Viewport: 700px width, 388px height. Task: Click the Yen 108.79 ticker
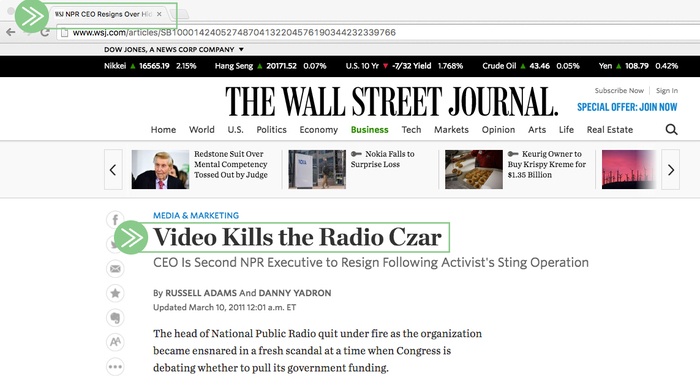tap(638, 66)
